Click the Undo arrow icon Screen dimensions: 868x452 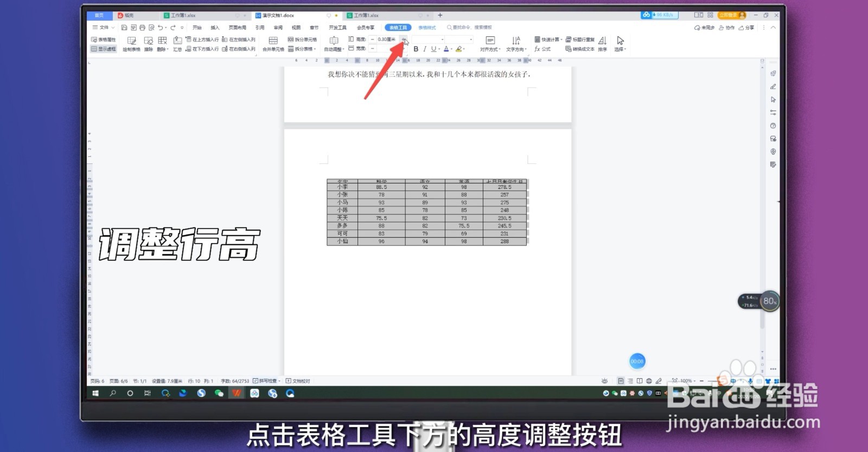[x=161, y=27]
